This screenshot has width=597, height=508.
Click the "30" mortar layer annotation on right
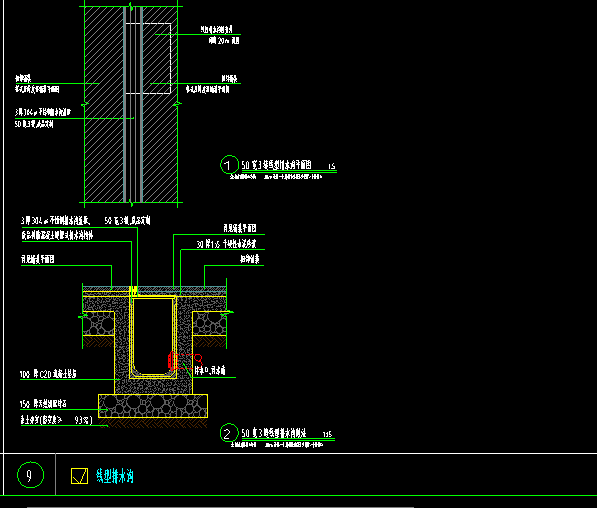tap(226, 244)
